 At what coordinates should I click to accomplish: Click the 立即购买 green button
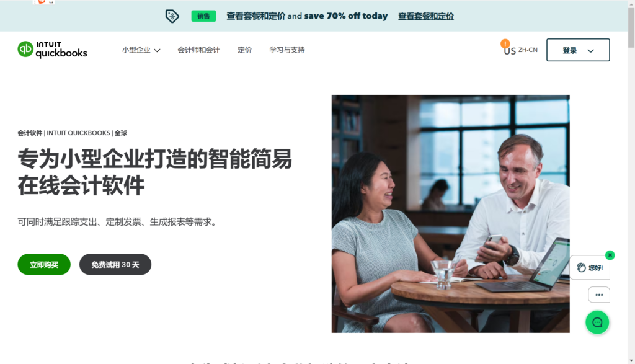[x=44, y=264]
